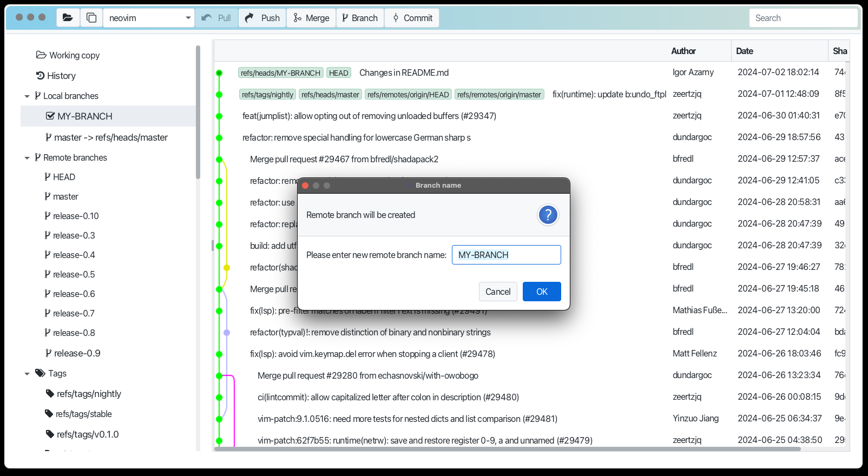Click date 2024-07-02 18:02:14
This screenshot has height=476, width=868.
click(778, 72)
